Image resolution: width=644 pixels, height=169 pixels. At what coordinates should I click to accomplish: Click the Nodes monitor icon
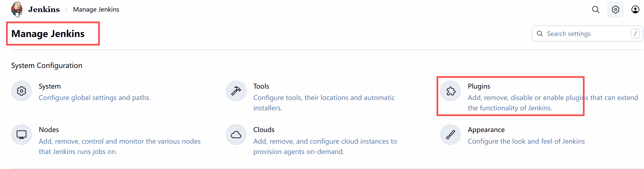tap(22, 135)
